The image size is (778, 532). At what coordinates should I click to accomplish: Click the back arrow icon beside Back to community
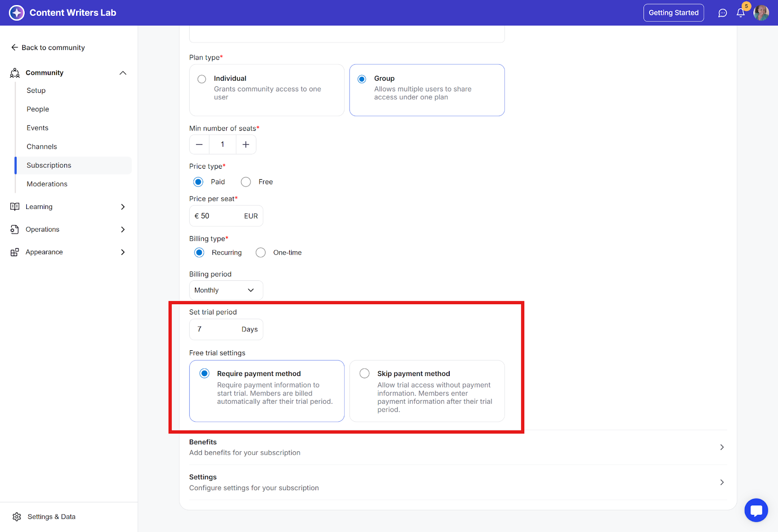(15, 48)
